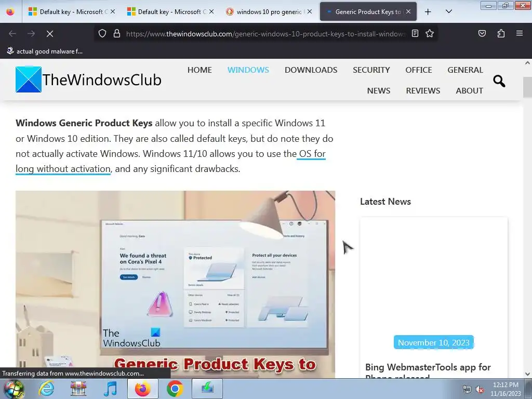Toggle reader view icon

coord(415,34)
